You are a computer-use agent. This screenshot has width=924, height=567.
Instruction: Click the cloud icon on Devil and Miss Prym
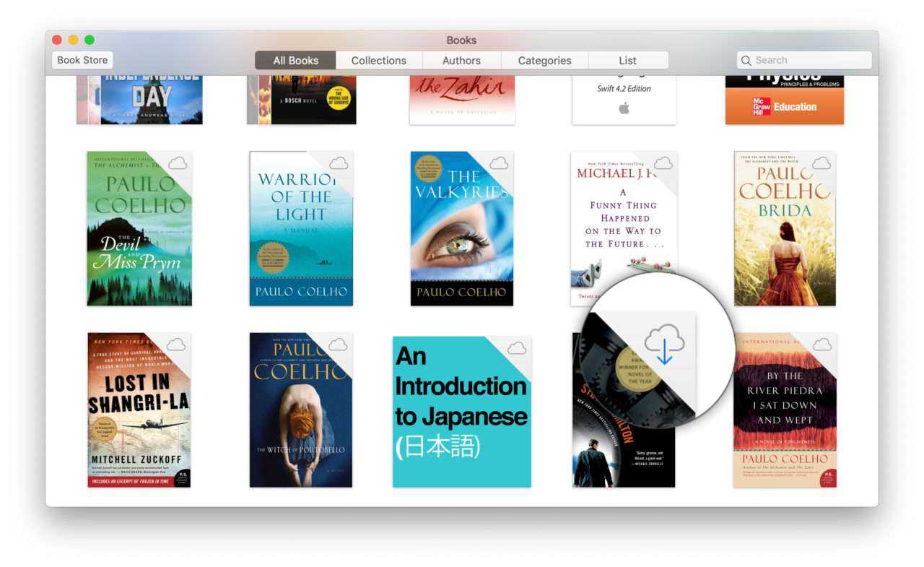click(178, 163)
